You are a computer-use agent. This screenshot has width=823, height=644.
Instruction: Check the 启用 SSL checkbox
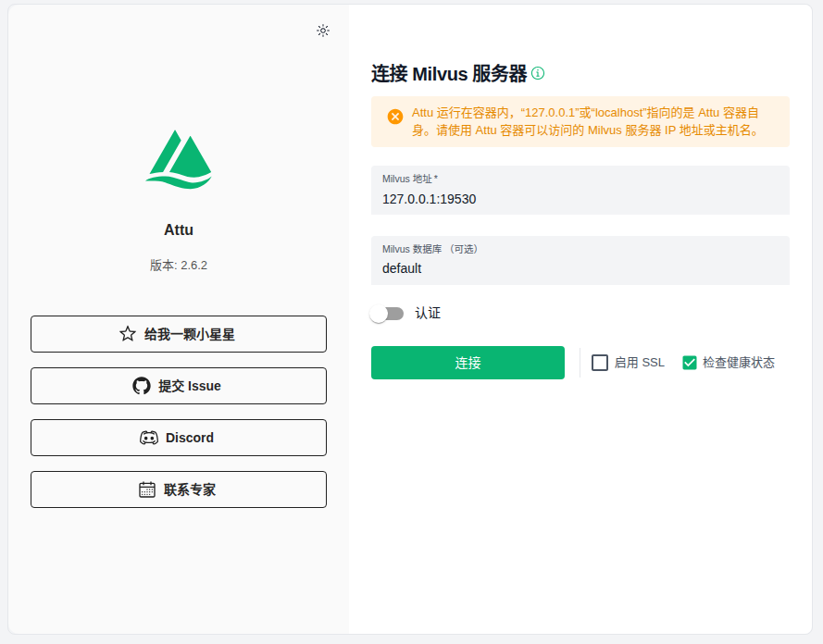point(600,363)
